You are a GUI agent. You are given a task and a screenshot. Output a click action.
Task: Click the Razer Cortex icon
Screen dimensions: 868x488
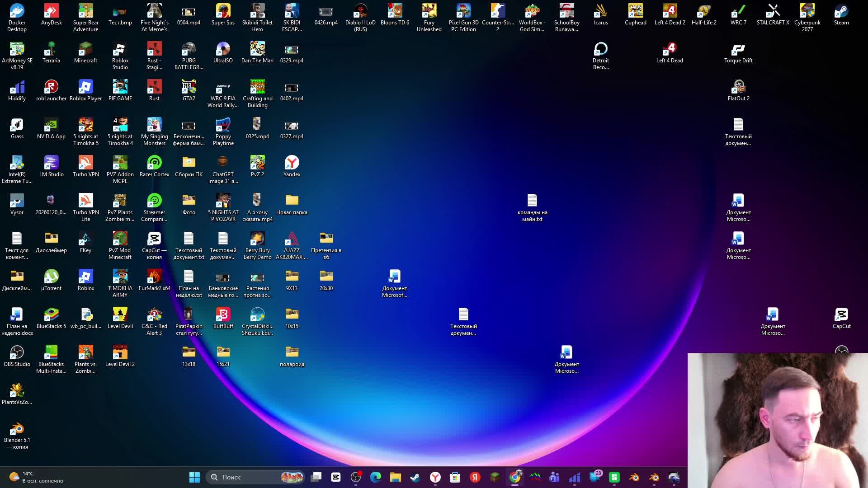tap(154, 166)
